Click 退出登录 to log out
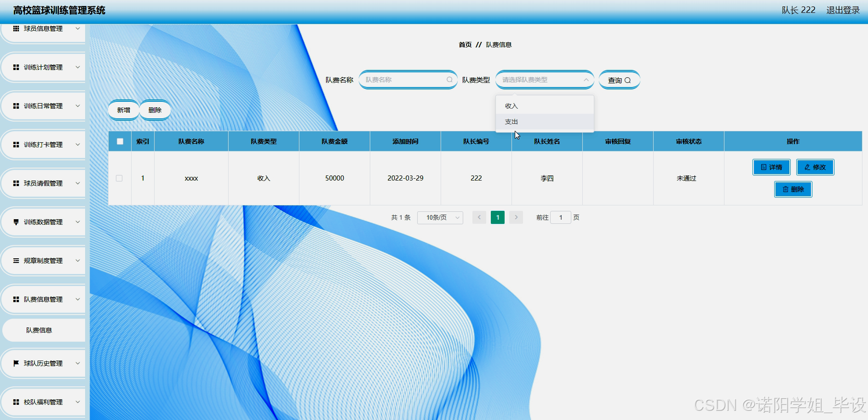 (x=843, y=10)
